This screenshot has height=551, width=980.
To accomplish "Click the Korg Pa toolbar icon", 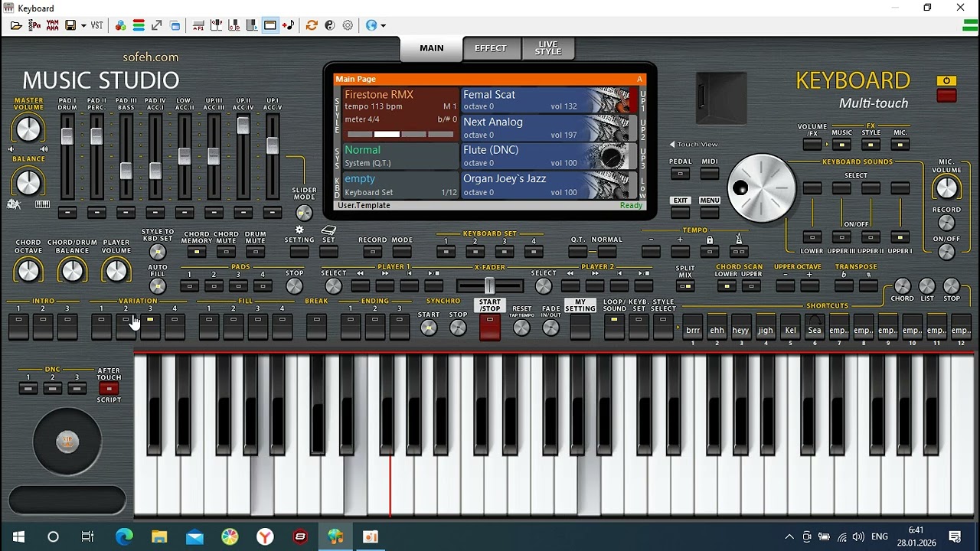I will pos(34,25).
